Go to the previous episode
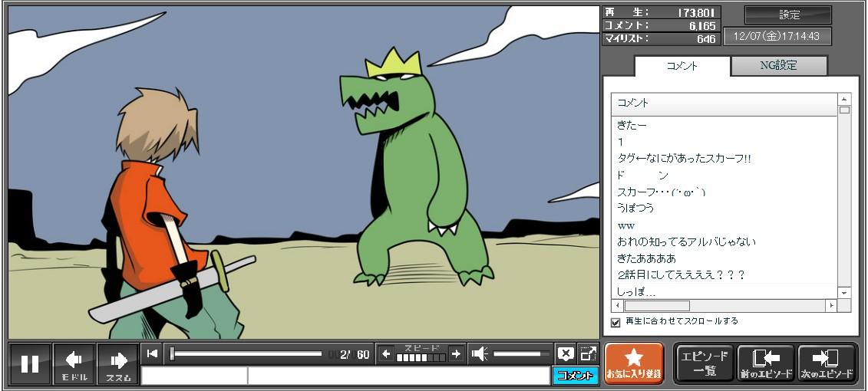Screen dimensions: 868x391 click(765, 363)
